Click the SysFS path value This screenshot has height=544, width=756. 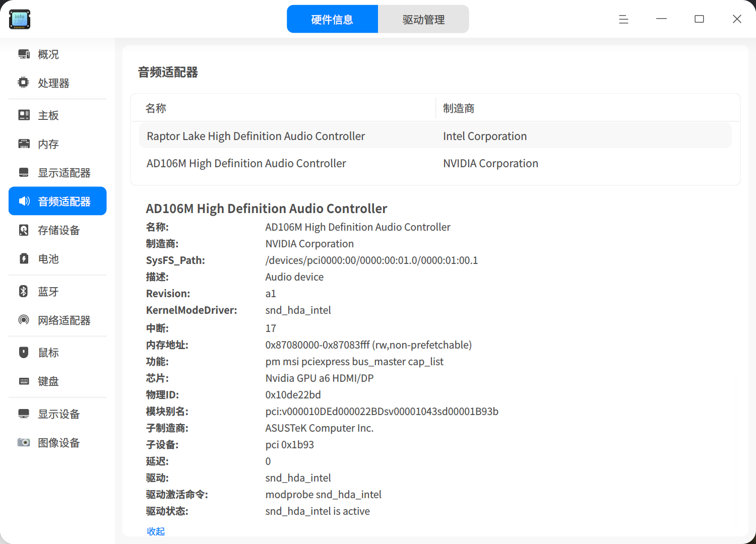[x=371, y=260]
